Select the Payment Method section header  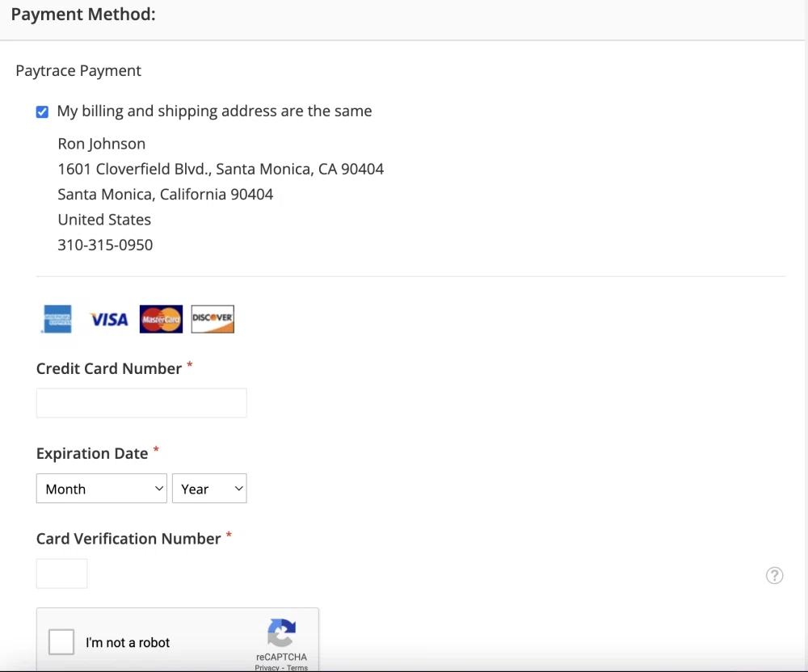(83, 15)
